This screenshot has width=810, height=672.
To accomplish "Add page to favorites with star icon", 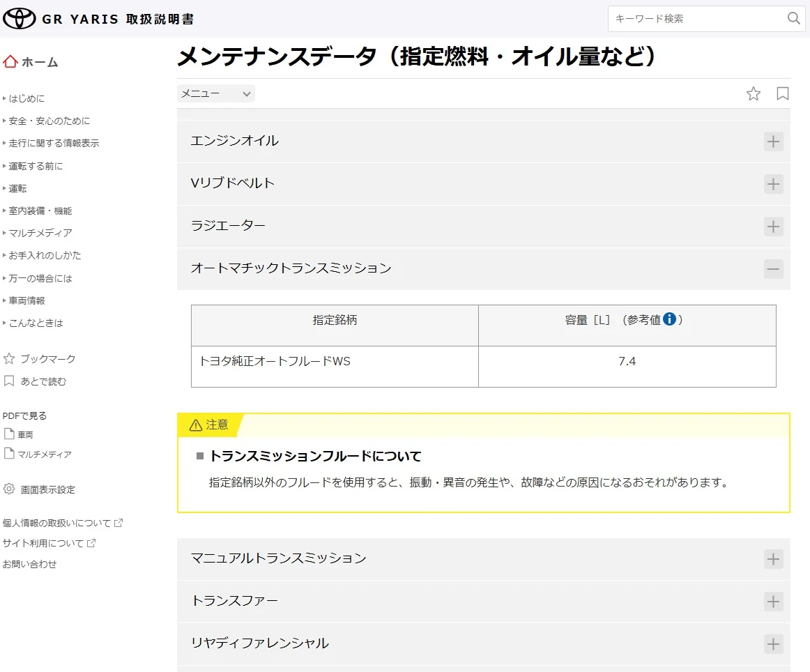I will pyautogui.click(x=753, y=93).
